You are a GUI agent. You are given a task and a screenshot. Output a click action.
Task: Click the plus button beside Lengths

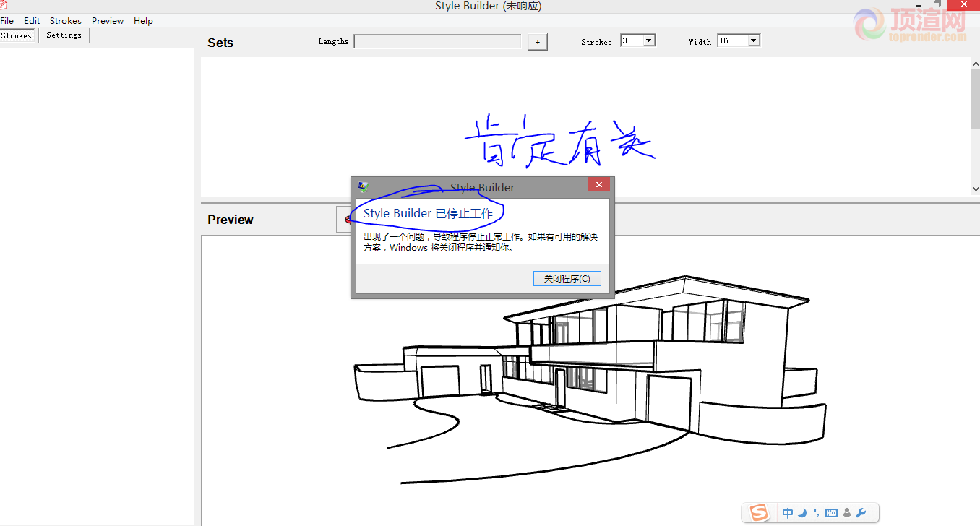(x=537, y=43)
